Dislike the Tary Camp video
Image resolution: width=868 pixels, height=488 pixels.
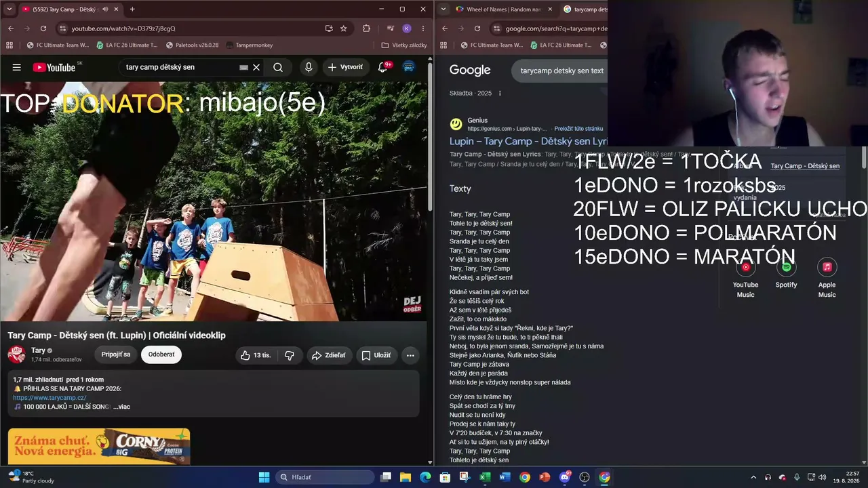tap(290, 355)
